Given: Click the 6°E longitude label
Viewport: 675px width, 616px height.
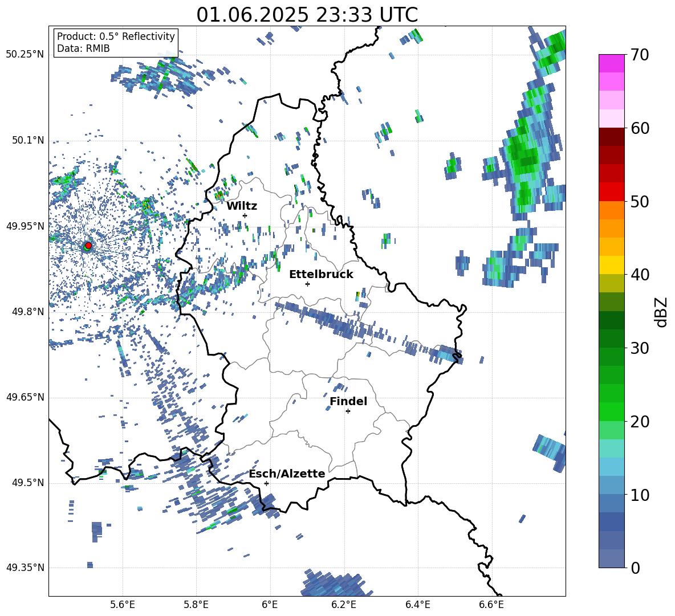Looking at the screenshot, I should [270, 605].
